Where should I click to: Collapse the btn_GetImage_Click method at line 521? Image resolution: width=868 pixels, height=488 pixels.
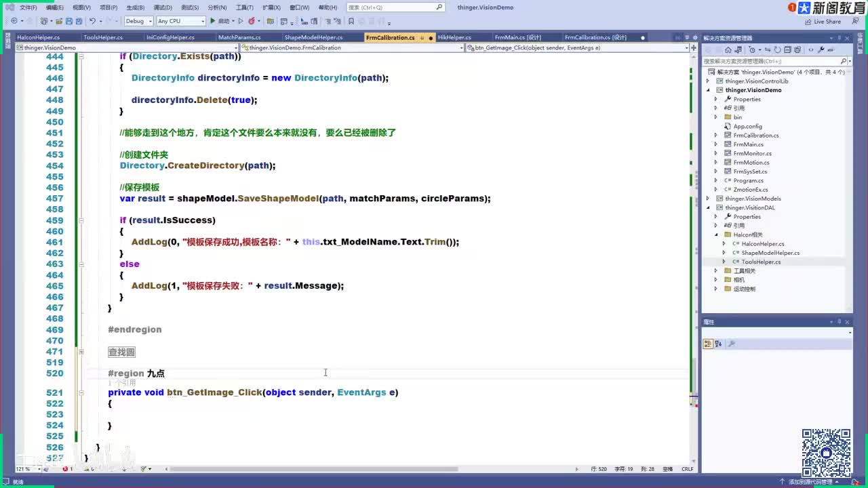pos(81,392)
